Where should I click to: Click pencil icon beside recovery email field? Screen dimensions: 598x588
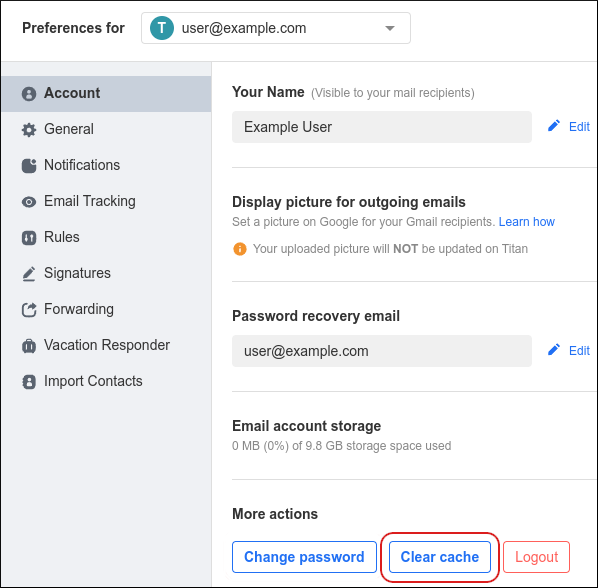point(554,350)
